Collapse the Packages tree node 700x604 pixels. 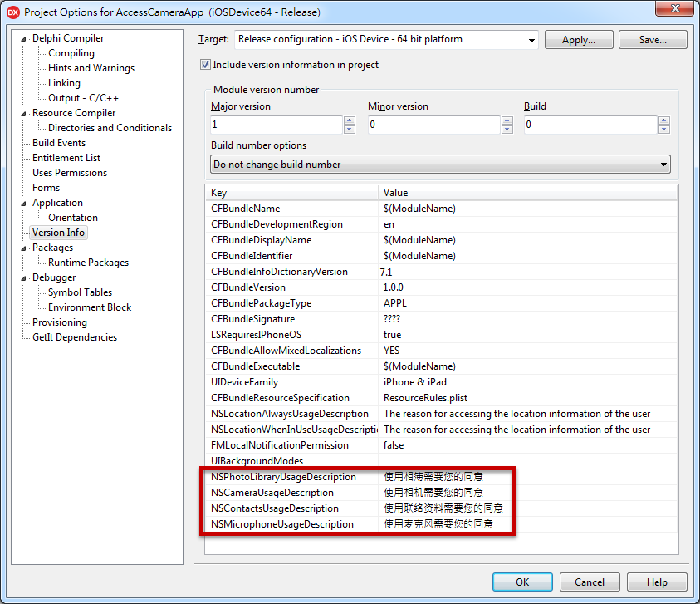(23, 248)
